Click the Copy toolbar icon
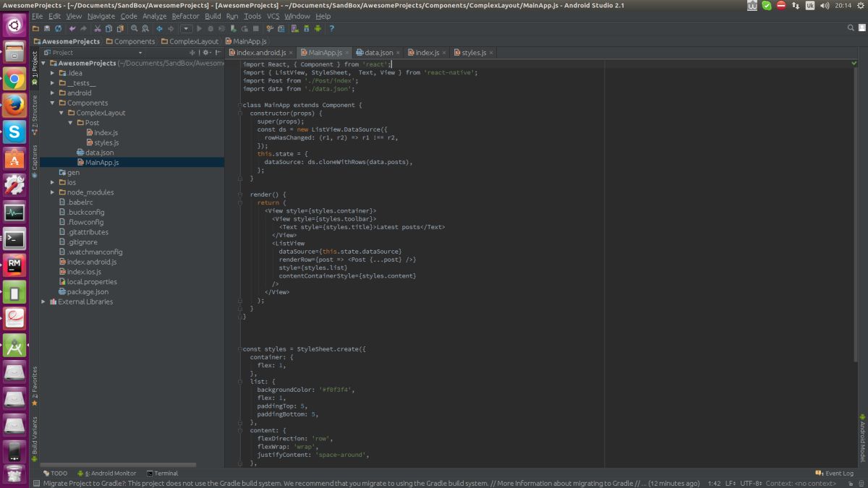 (x=109, y=29)
